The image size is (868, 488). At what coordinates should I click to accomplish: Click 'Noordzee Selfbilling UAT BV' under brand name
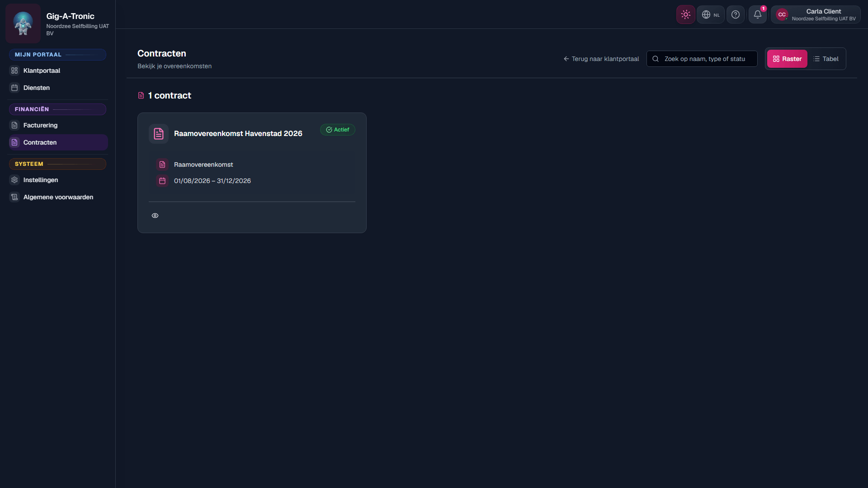tap(77, 30)
